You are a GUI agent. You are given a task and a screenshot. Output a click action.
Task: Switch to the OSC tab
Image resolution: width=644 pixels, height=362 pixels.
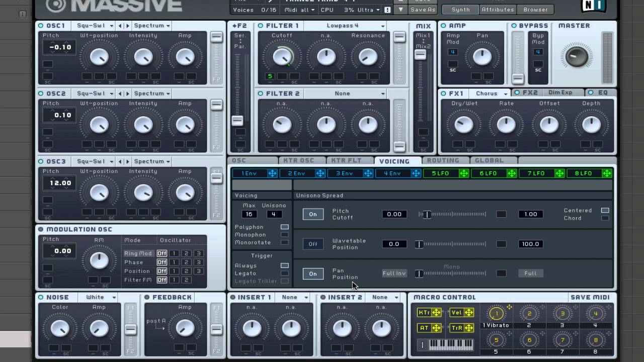[253, 160]
